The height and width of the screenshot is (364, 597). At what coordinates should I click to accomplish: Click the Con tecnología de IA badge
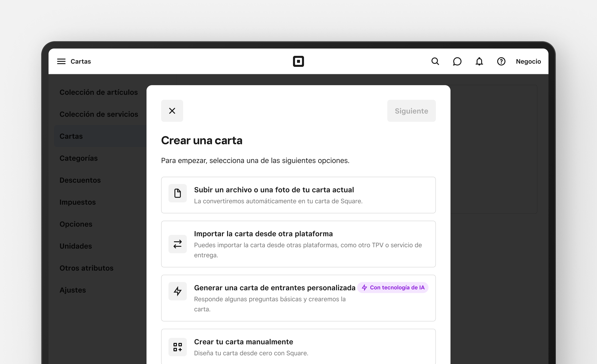[393, 287]
